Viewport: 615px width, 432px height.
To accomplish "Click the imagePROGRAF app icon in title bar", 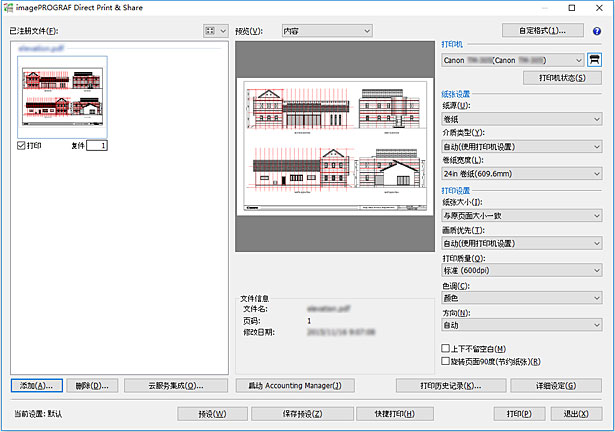I will 9,8.
